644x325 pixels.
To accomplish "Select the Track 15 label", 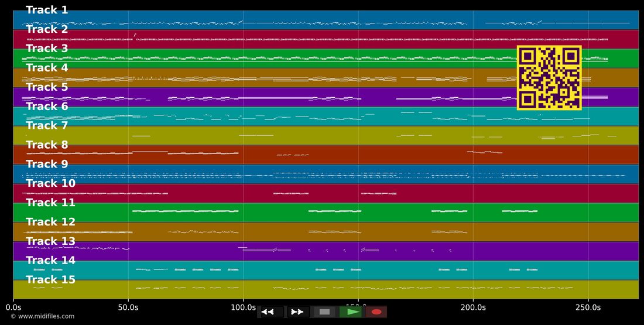I will pyautogui.click(x=50, y=280).
